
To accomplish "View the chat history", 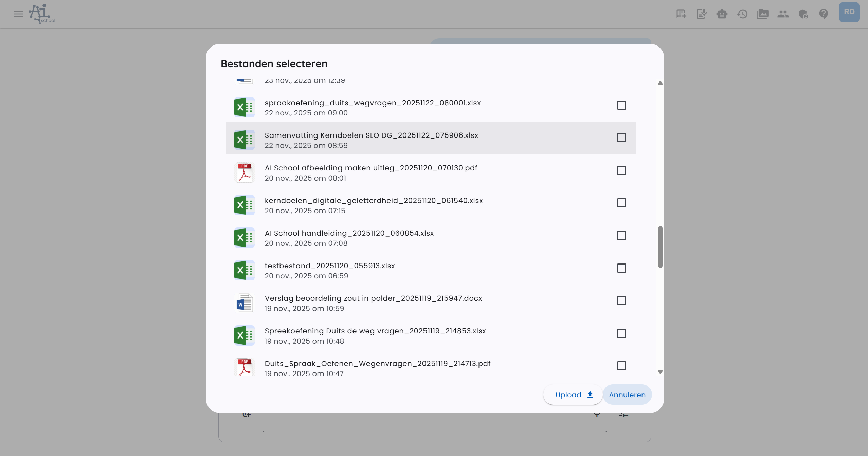I will pyautogui.click(x=742, y=14).
